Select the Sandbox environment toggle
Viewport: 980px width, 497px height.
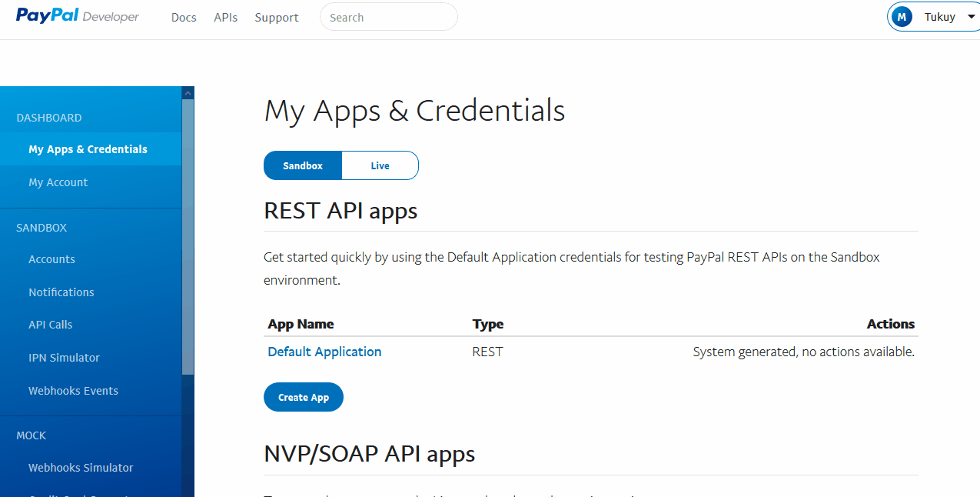[303, 165]
